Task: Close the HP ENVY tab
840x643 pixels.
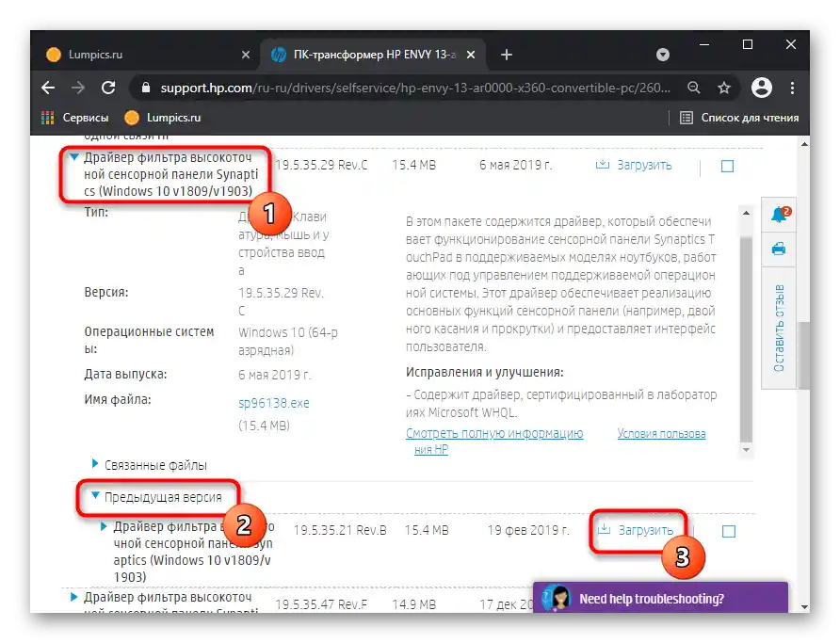Action: pyautogui.click(x=470, y=55)
